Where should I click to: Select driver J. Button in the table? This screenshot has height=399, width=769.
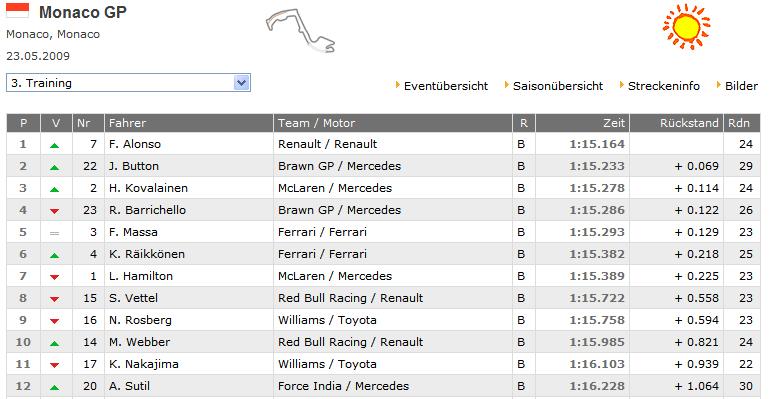(134, 166)
